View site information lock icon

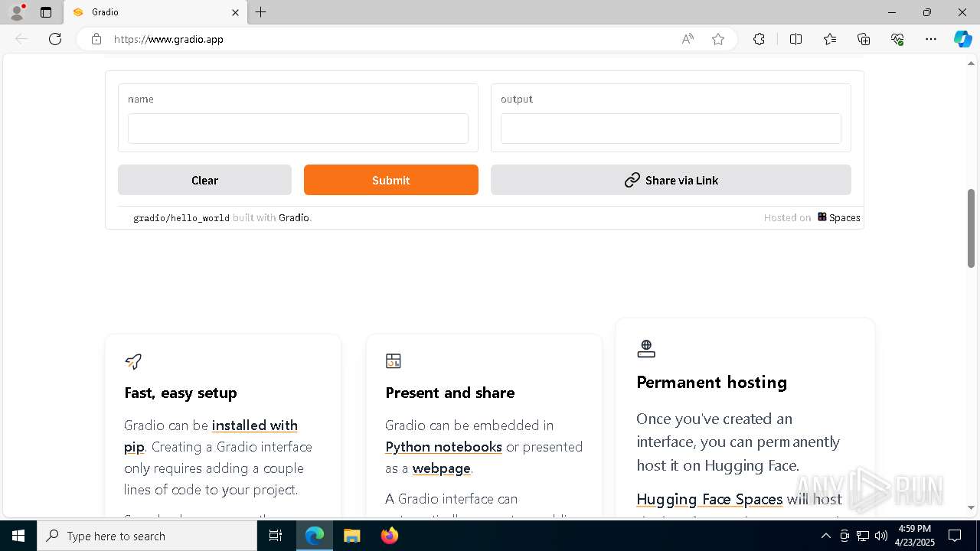(x=96, y=39)
